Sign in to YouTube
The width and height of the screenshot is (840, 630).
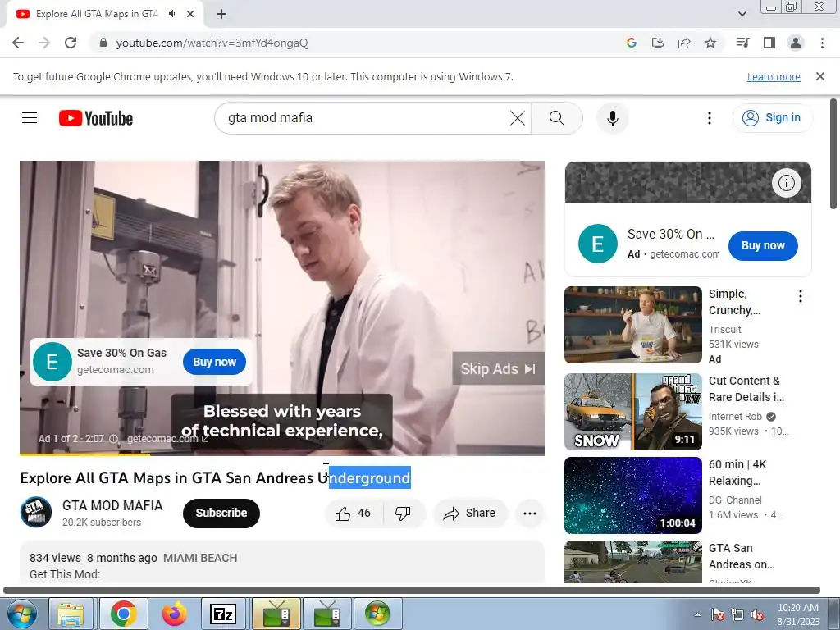(x=772, y=118)
